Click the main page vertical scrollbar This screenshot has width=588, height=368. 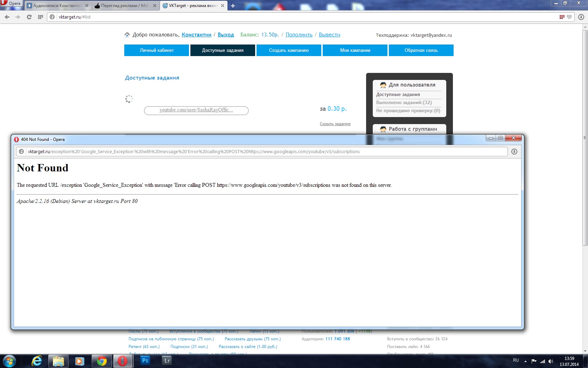[x=585, y=138]
